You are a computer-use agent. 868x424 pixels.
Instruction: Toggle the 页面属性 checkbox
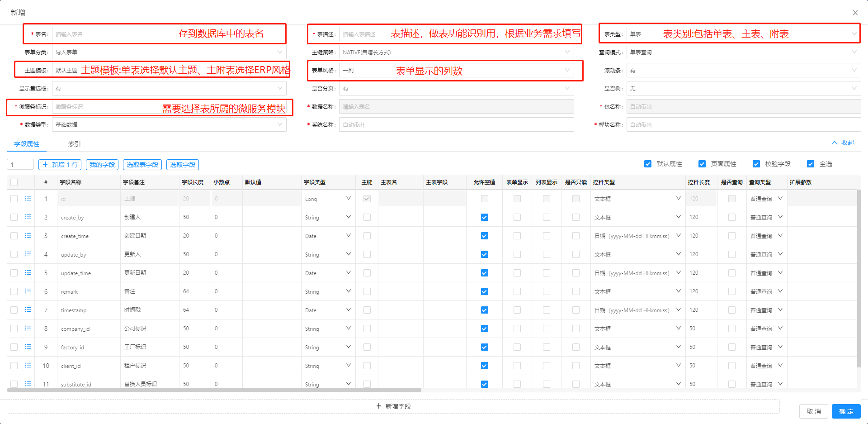point(702,164)
